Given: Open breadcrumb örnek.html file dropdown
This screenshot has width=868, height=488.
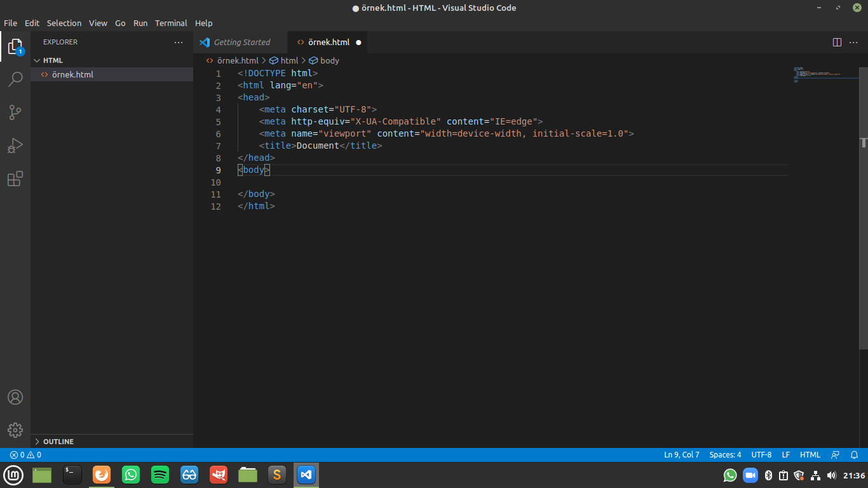Looking at the screenshot, I should pyautogui.click(x=233, y=60).
